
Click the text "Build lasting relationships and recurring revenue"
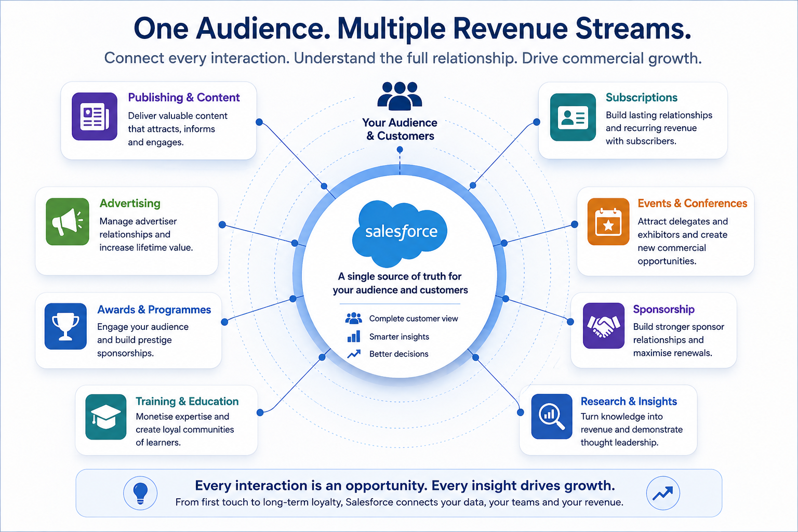659,122
